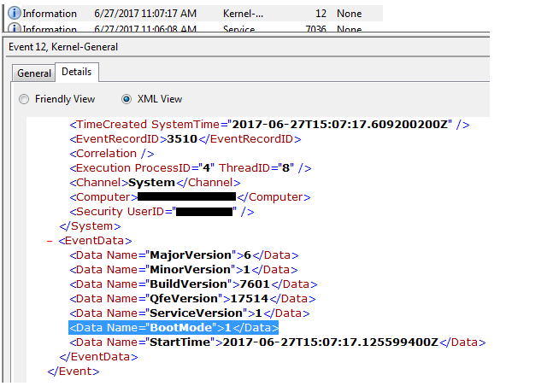Screen dimensions: 553x392
Task: Click the 6/27/2017 11:07:17 AM date cell
Action: [x=145, y=14]
